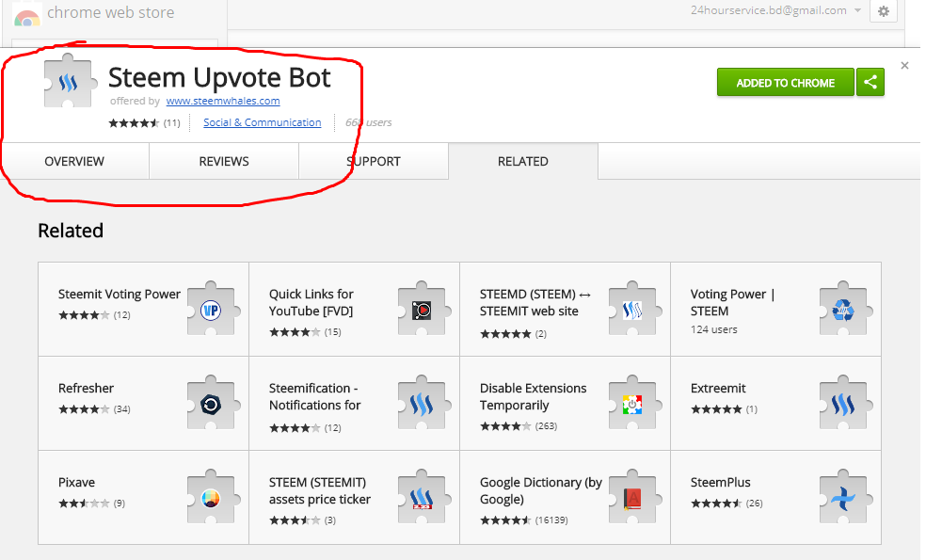
Task: Expand the account email dropdown arrow
Action: [x=857, y=10]
